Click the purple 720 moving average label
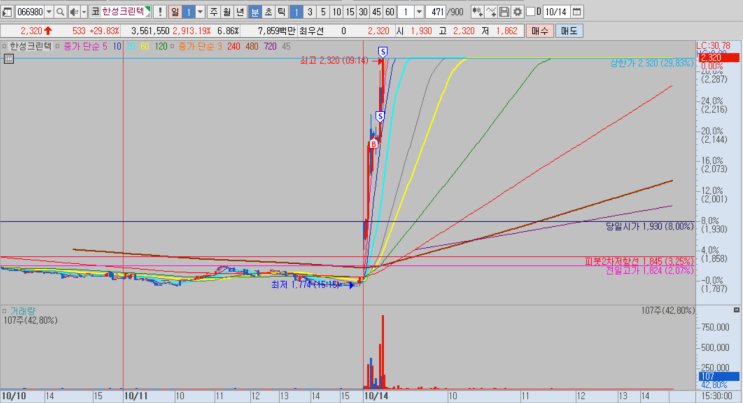 (x=270, y=46)
